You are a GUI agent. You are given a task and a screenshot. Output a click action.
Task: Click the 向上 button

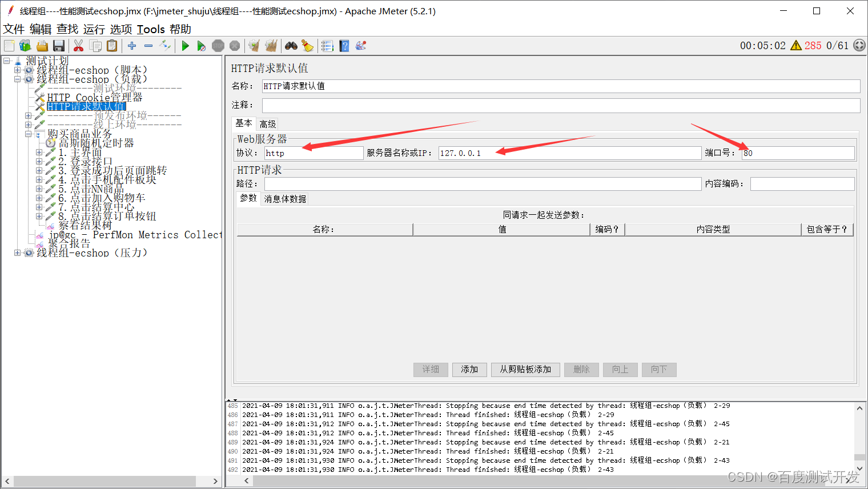[x=620, y=370]
